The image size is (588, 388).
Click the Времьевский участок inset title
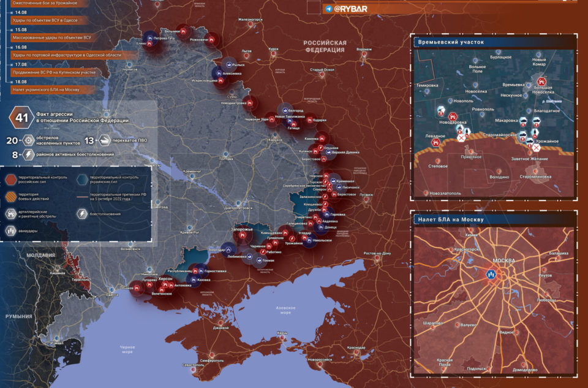point(450,43)
